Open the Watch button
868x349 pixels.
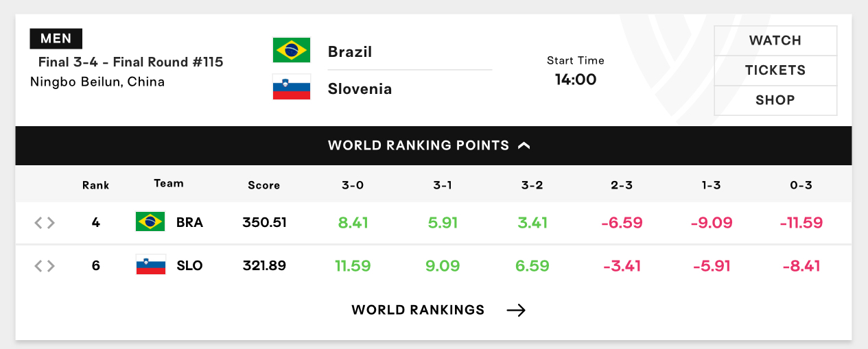click(x=775, y=40)
